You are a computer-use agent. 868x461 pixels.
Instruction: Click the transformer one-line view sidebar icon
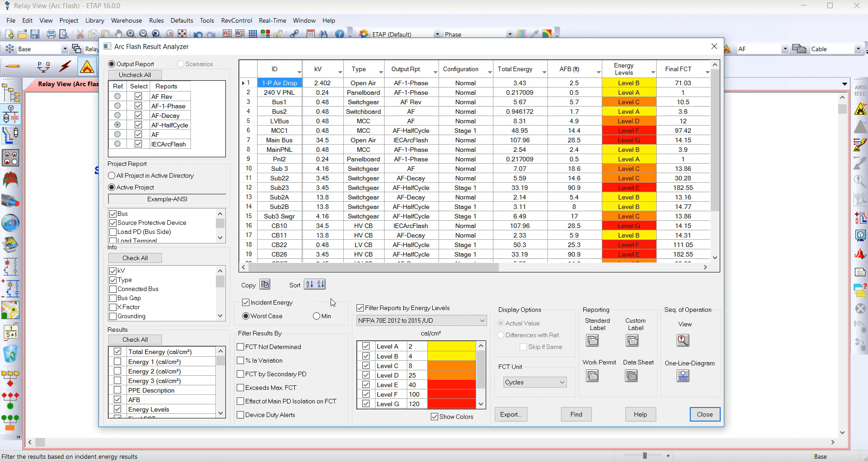click(11, 114)
